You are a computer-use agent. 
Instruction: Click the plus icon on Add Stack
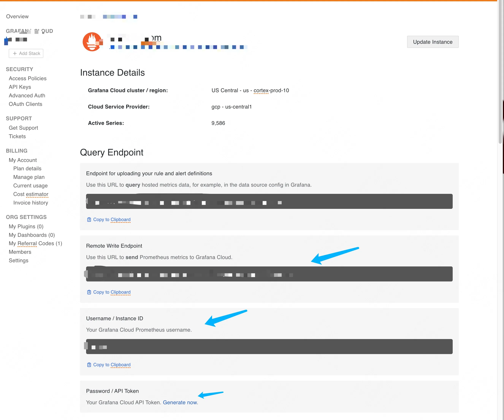tap(15, 53)
